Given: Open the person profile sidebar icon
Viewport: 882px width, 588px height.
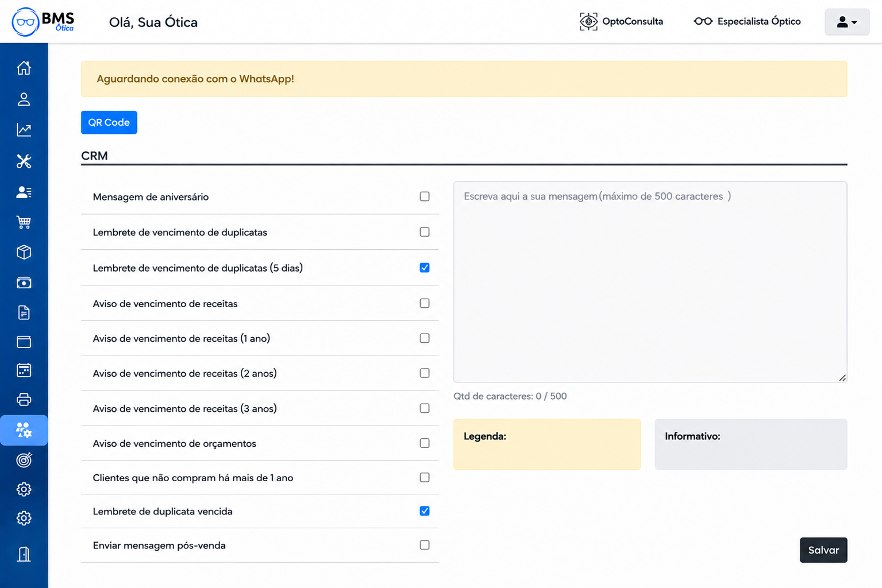Looking at the screenshot, I should point(24,99).
